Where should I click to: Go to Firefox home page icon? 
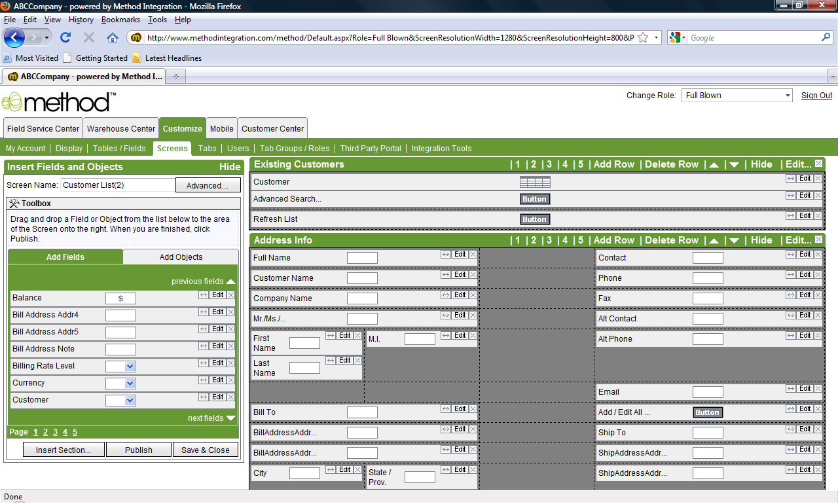point(113,37)
